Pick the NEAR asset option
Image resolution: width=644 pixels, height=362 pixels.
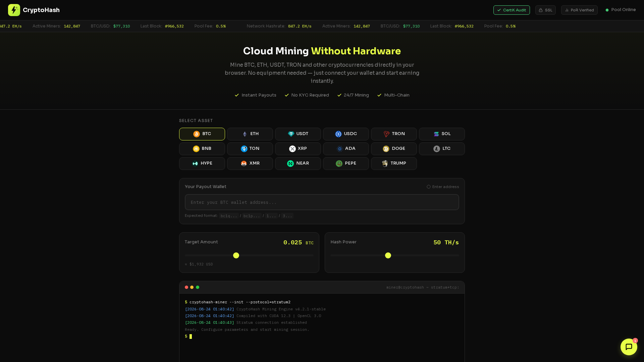(298, 164)
